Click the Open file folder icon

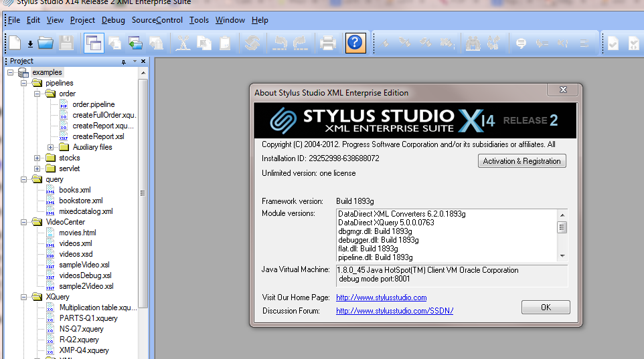46,43
